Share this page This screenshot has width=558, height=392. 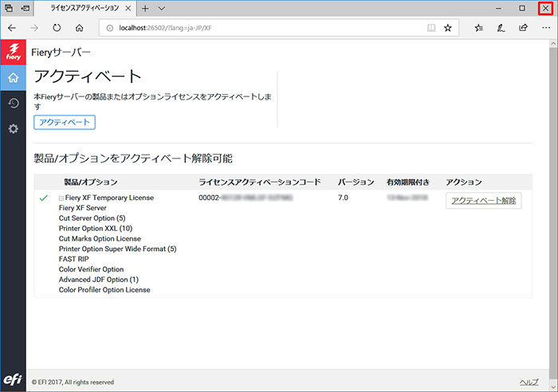point(523,28)
